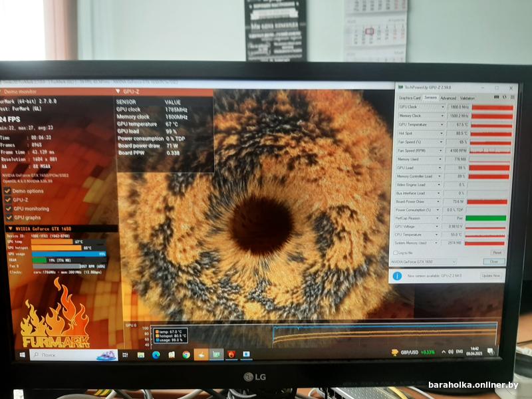Viewport: 532px width, 399px height.
Task: Click the Windows taskbar search box
Action: tap(74, 355)
